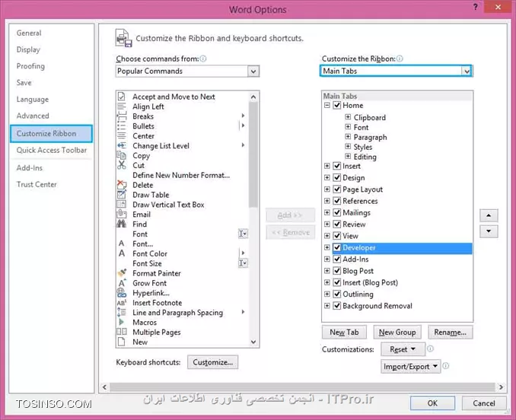Screen dimensions: 516x420
Task: Select the Breaks command icon
Action: pos(122,116)
